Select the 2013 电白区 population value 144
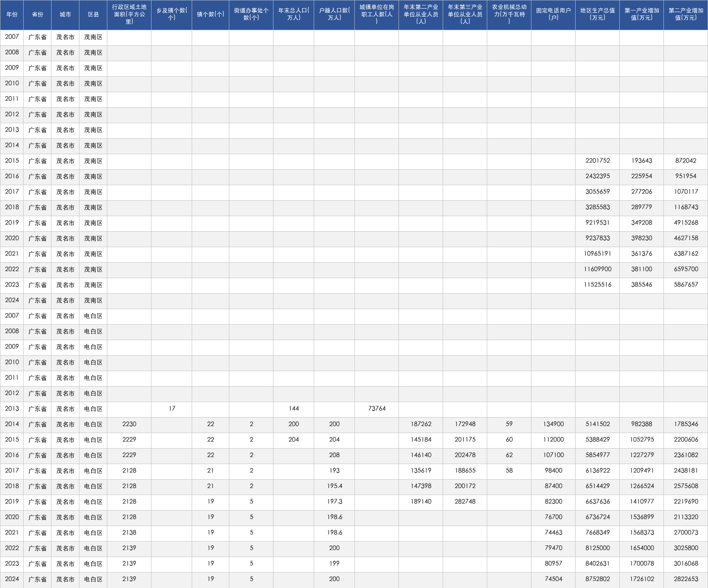The height and width of the screenshot is (588, 708). pos(294,409)
